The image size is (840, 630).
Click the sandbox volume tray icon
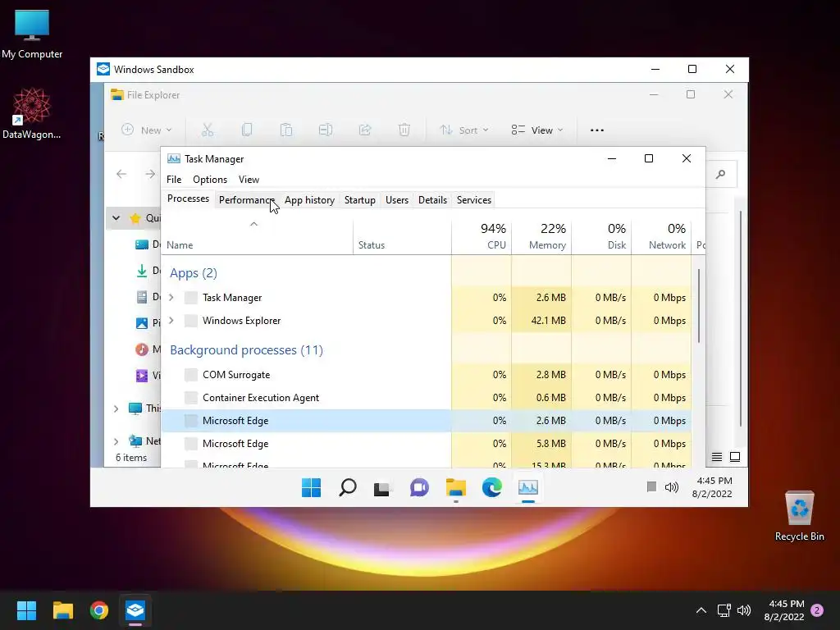click(671, 487)
